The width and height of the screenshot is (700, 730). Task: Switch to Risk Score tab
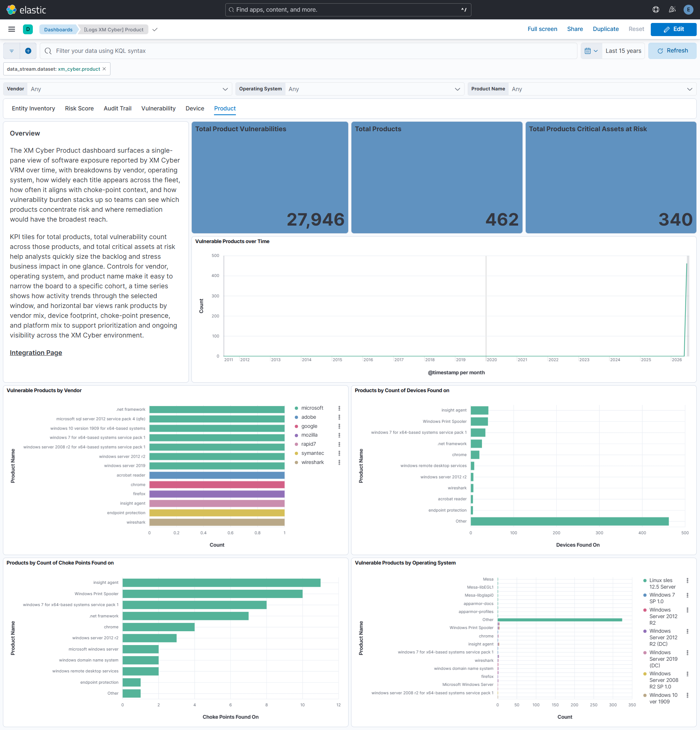click(x=79, y=108)
